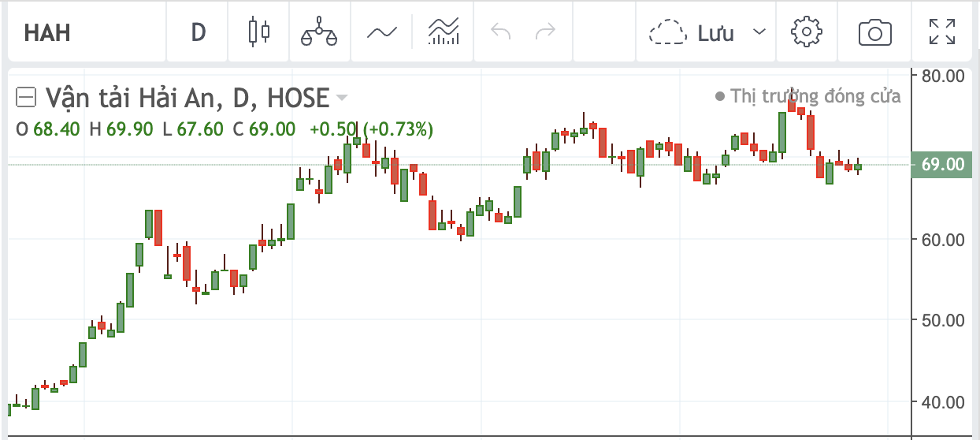Click the last green candle on the chart
The width and height of the screenshot is (980, 440).
(x=858, y=166)
